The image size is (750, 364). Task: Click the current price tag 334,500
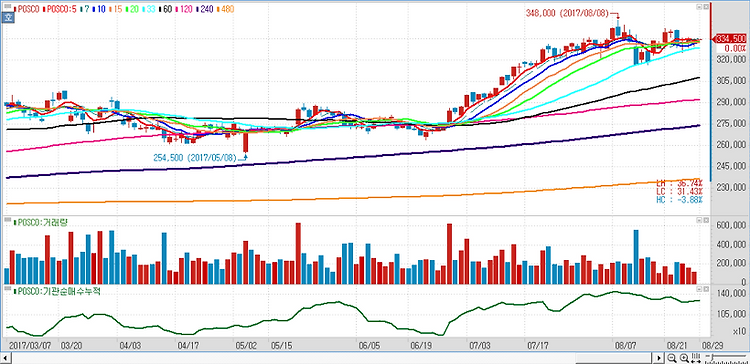(x=730, y=39)
